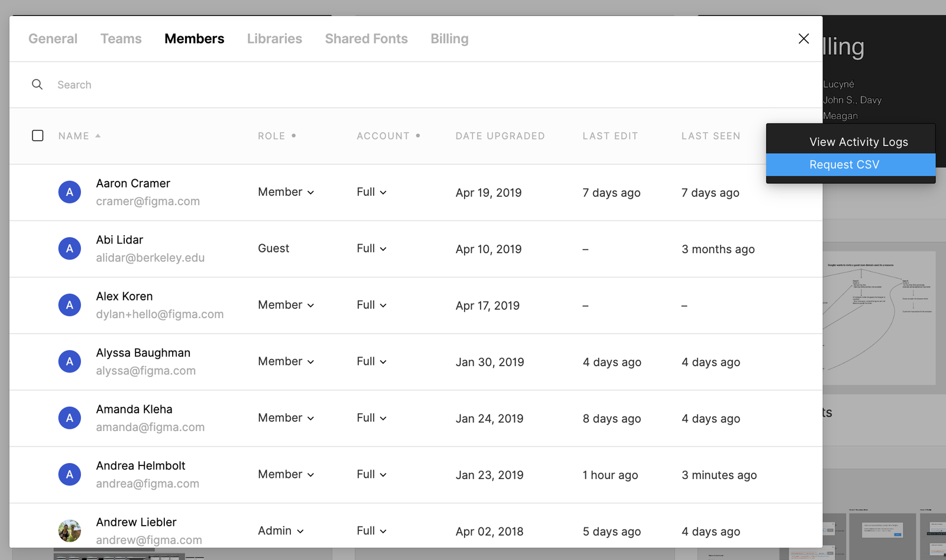The width and height of the screenshot is (946, 560).
Task: Click the '3 minutes ago' last seen
Action: [x=719, y=475]
